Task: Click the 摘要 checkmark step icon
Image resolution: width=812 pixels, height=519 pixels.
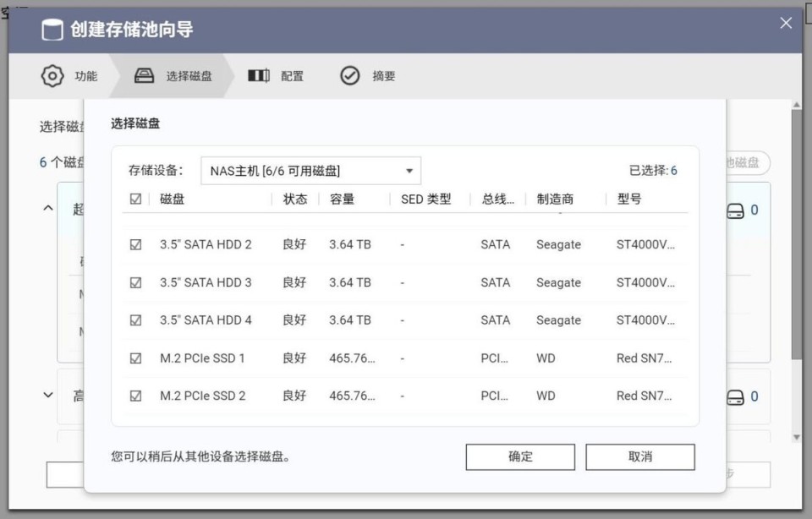Action: (349, 75)
